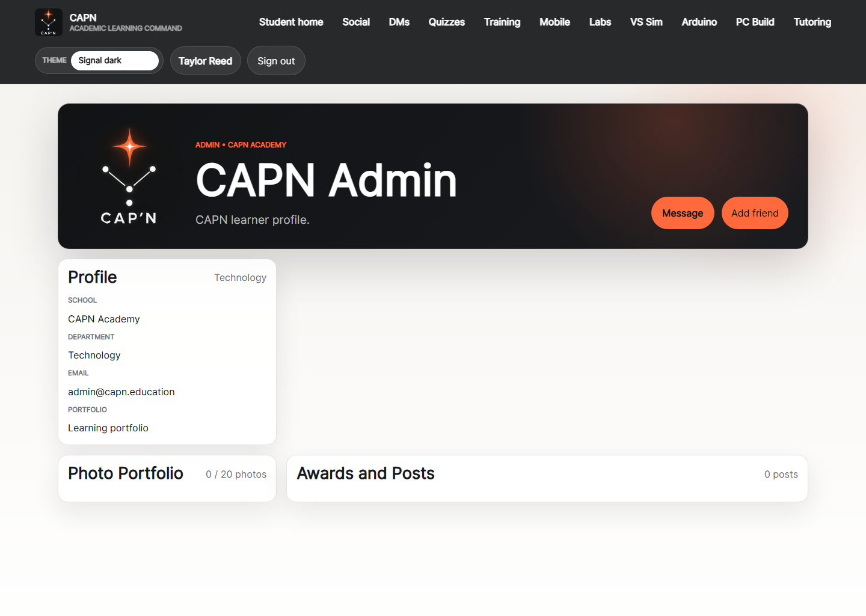Click the Profile card heading

[x=93, y=277]
